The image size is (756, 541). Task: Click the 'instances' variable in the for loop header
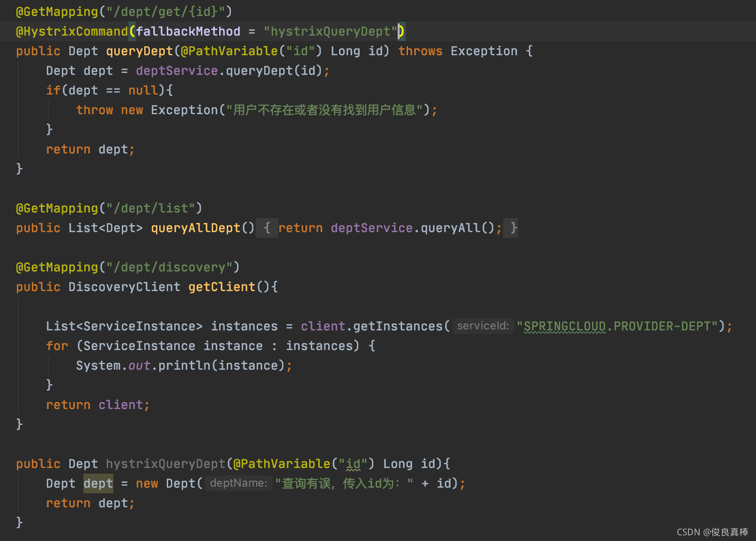click(319, 346)
